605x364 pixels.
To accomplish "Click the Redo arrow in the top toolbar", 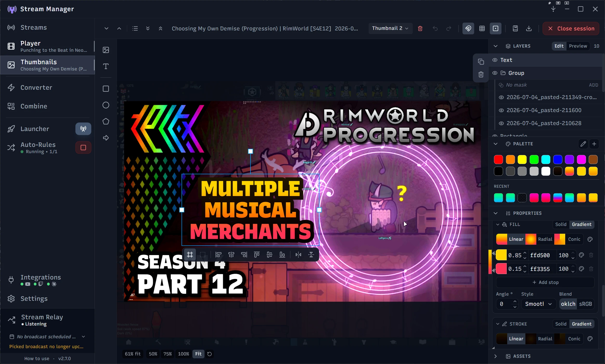I will point(449,28).
